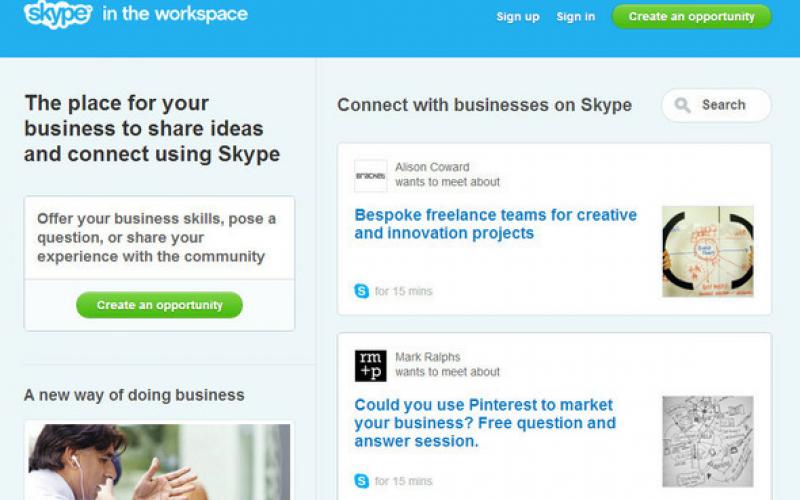Click the man with earphones photo
The width and height of the screenshot is (800, 500).
(158, 461)
